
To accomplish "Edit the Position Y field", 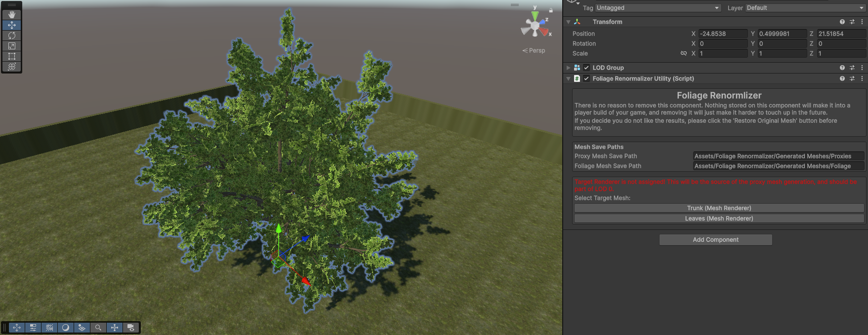I will click(x=782, y=34).
